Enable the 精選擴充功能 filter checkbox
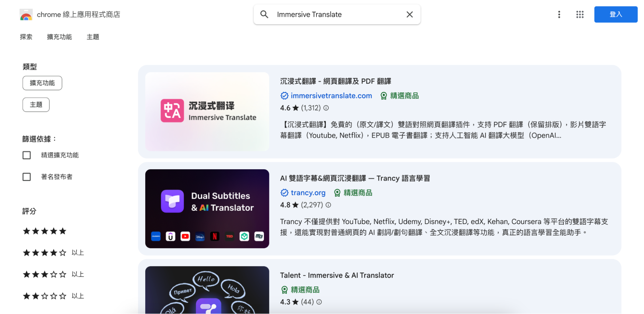The height and width of the screenshot is (314, 644). pos(27,155)
